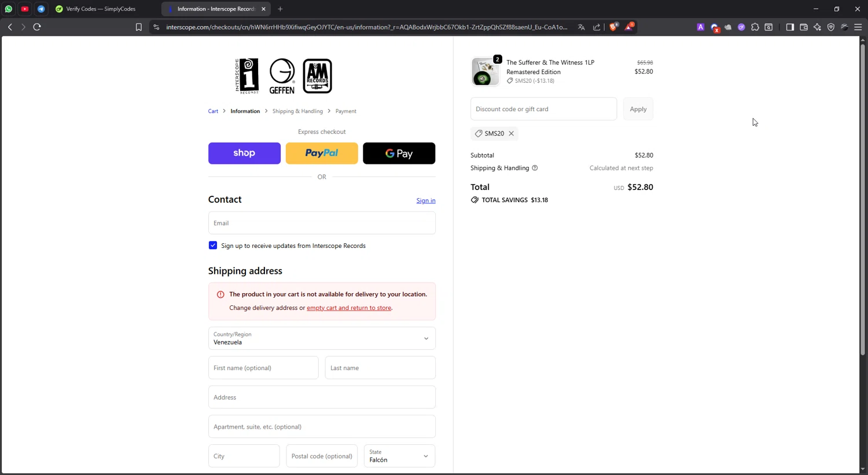
Task: Select the Payment breadcrumb step
Action: coord(346,111)
